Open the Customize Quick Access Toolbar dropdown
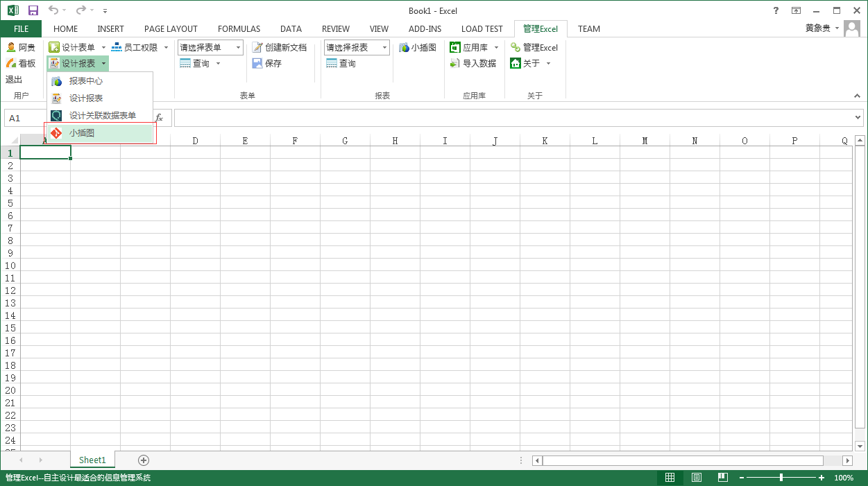This screenshot has height=486, width=868. point(105,11)
